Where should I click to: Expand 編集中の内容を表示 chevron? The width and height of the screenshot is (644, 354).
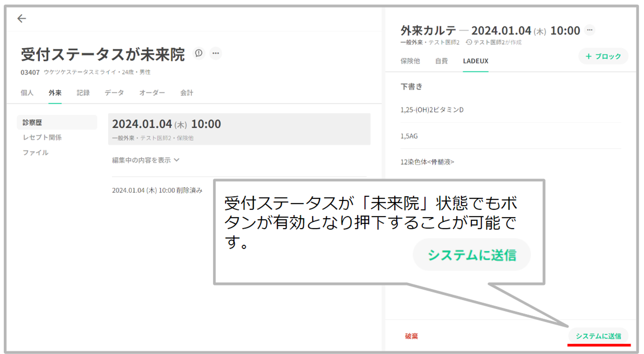coord(177,160)
